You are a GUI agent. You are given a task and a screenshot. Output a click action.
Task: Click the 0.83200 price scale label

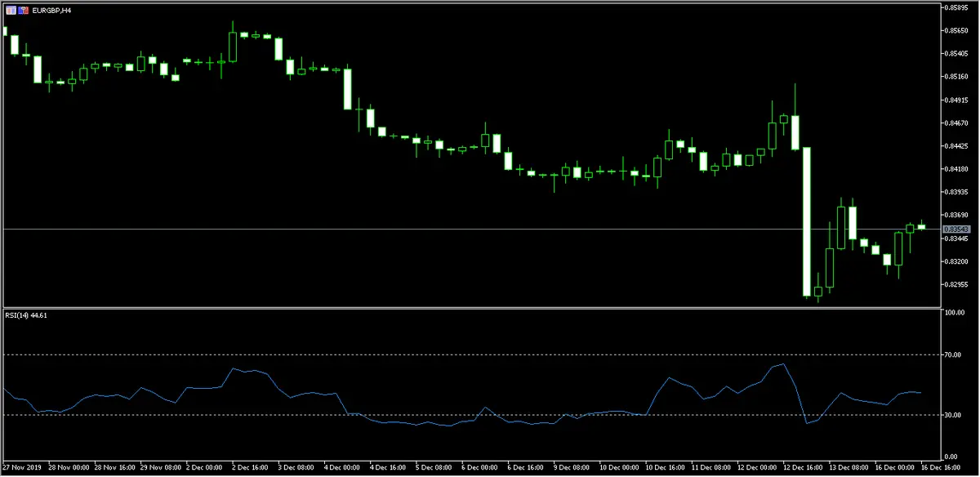(x=957, y=261)
